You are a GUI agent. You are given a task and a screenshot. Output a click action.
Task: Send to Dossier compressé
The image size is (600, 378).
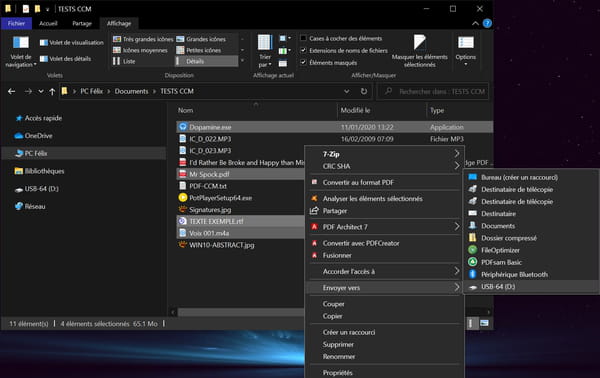[x=531, y=238]
